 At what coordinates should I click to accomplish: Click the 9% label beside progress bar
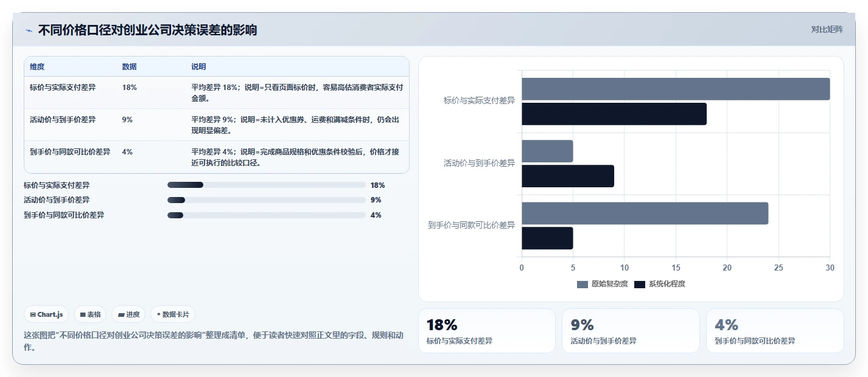pyautogui.click(x=376, y=200)
